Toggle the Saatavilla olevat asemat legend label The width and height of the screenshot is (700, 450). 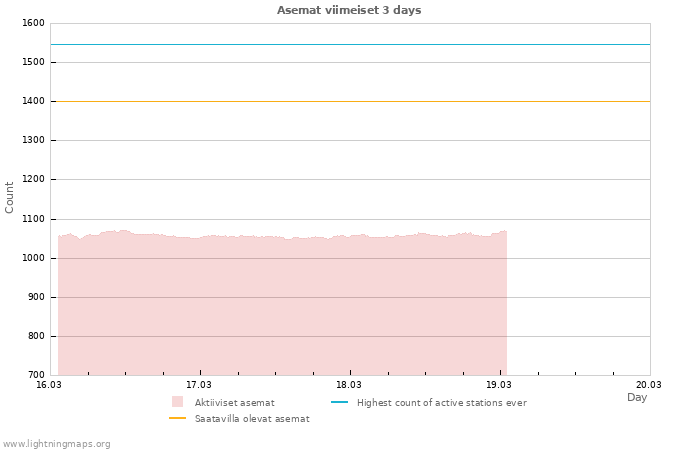(x=252, y=419)
